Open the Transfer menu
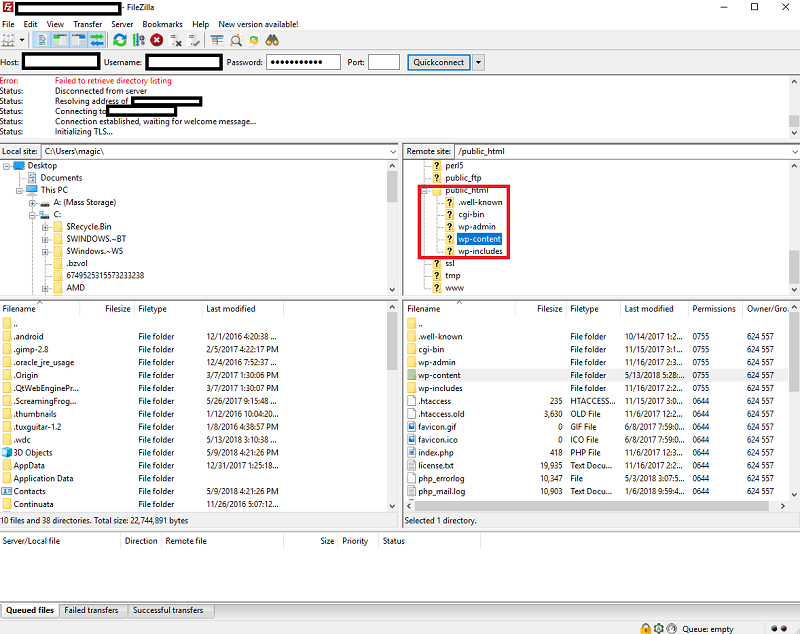Screen dimensions: 800x634 point(87,24)
